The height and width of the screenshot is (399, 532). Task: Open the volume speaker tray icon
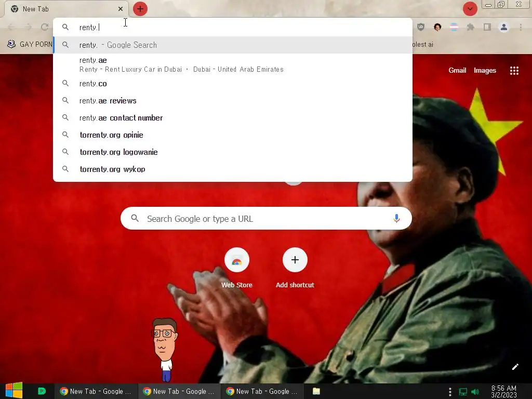coord(475,392)
